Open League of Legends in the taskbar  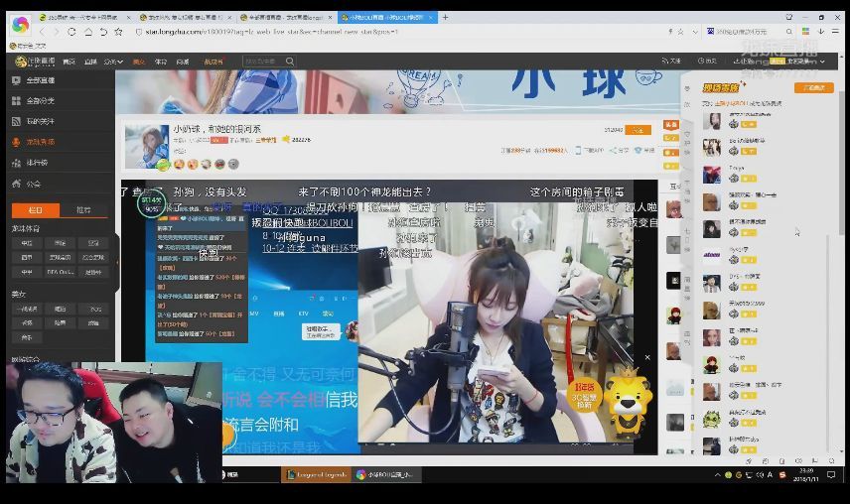317,475
